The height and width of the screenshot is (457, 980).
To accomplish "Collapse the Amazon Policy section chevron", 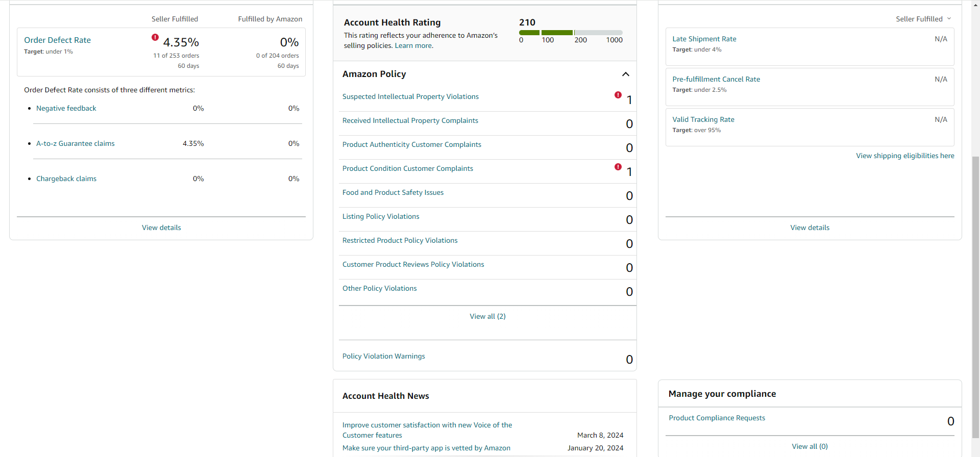I will point(626,74).
